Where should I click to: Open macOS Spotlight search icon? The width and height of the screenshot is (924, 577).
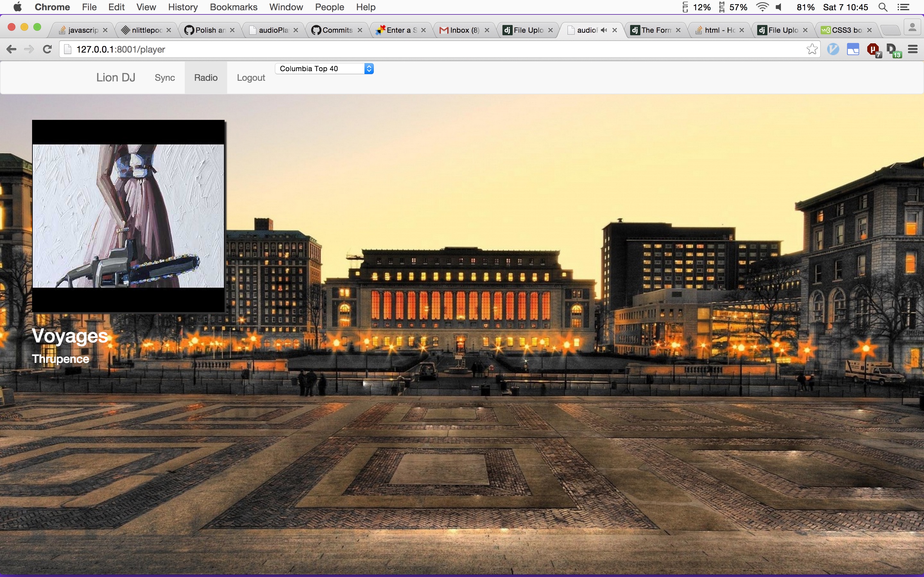[883, 7]
